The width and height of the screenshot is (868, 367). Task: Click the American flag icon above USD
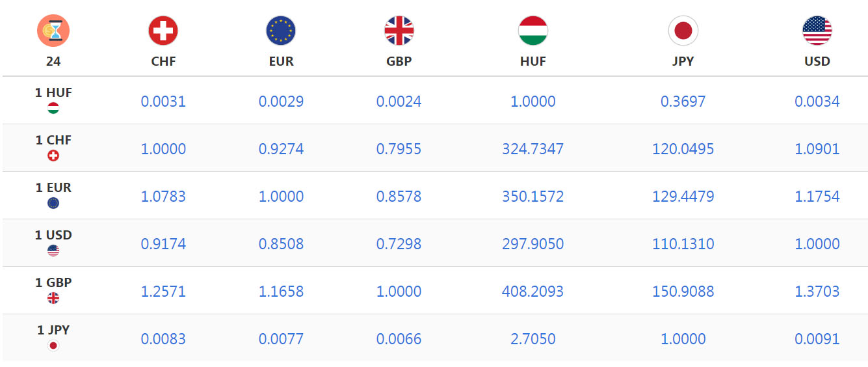point(817,31)
